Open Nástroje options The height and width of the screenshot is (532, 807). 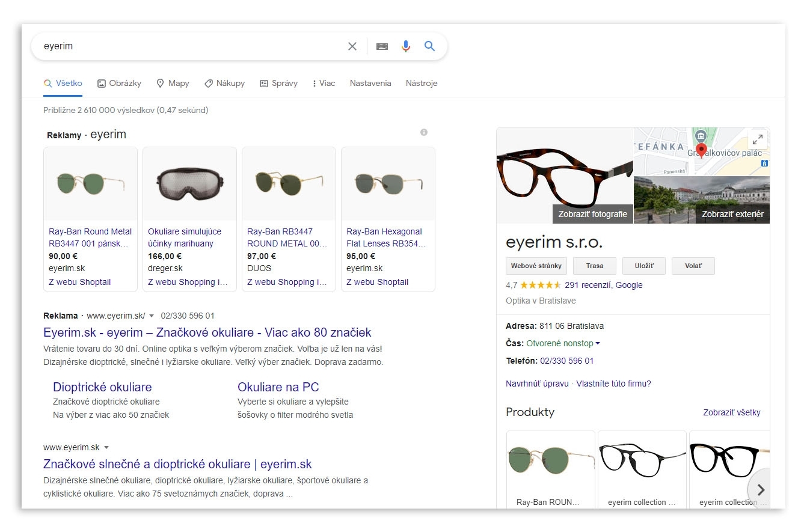pos(422,84)
